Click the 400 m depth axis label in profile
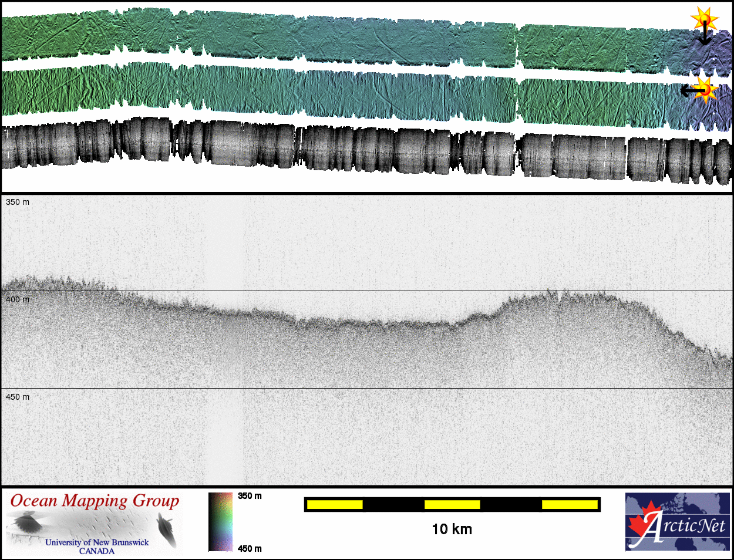The image size is (734, 560). tap(18, 299)
